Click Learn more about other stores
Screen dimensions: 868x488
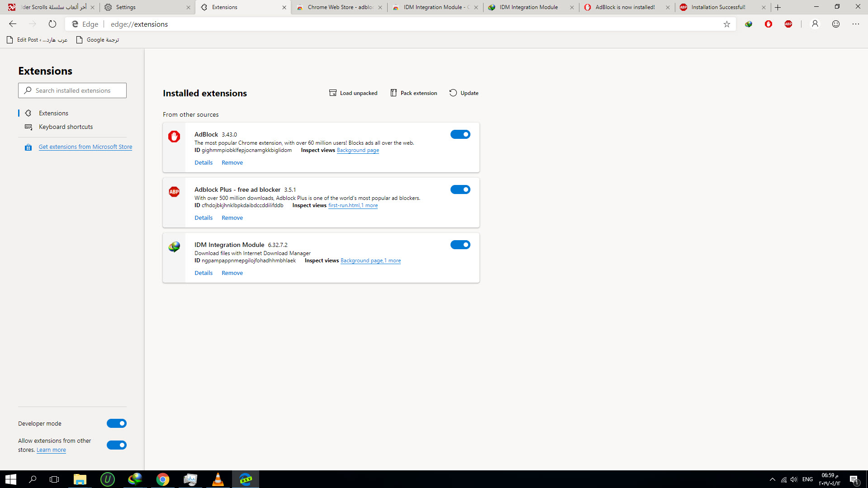click(51, 450)
